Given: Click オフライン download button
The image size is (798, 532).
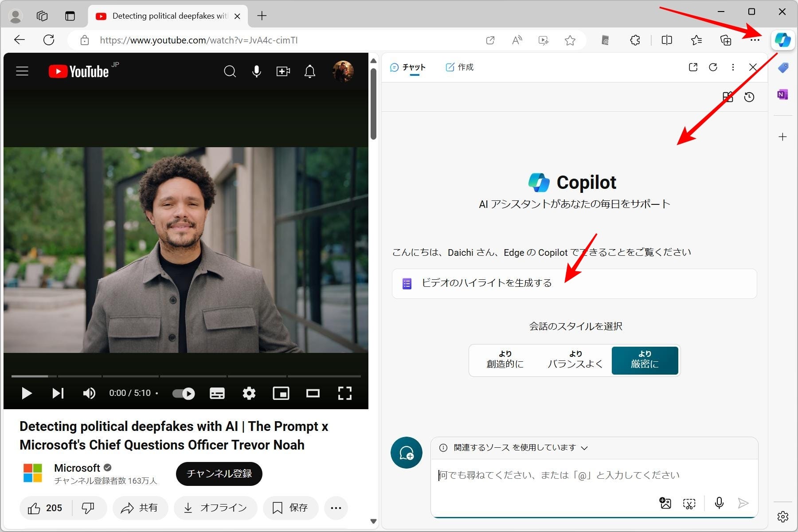Looking at the screenshot, I should tap(215, 508).
